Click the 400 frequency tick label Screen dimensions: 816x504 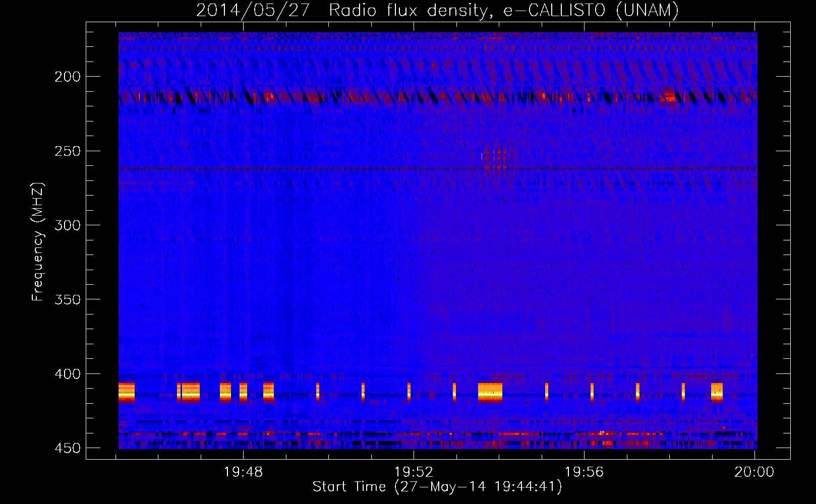(x=67, y=374)
